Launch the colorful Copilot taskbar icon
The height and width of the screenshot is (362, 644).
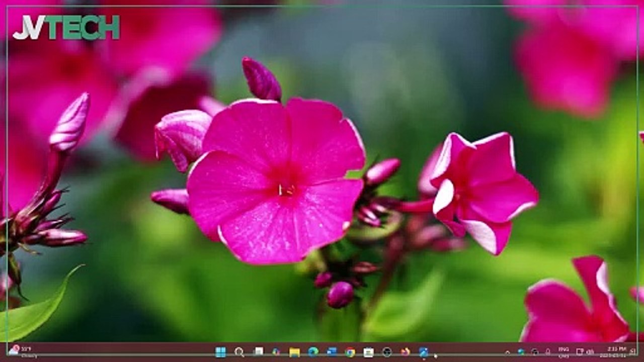tap(276, 352)
